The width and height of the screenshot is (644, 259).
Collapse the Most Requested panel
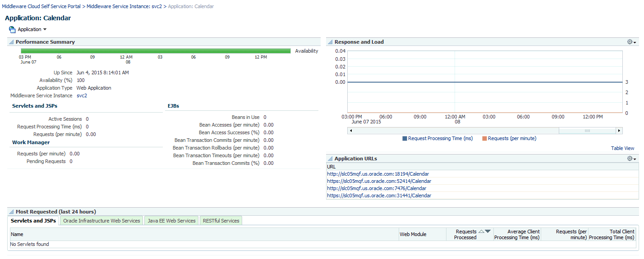(x=11, y=212)
